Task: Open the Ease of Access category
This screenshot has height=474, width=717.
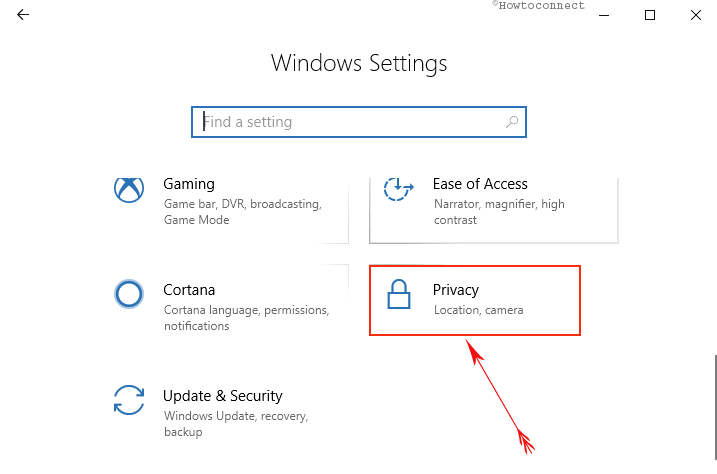Action: (x=480, y=184)
